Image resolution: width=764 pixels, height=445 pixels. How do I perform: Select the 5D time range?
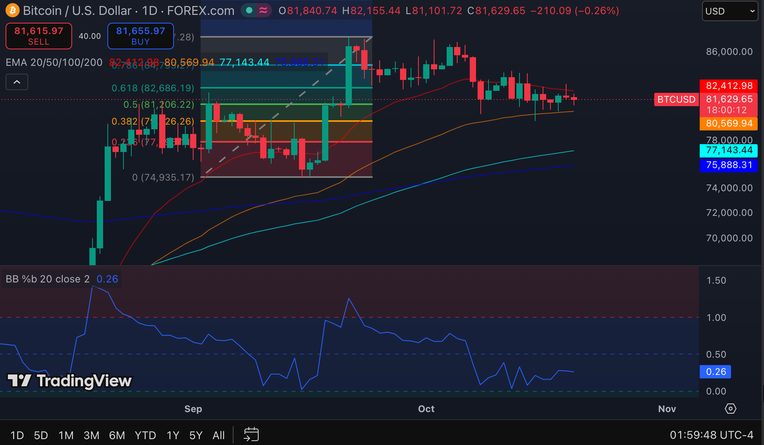click(x=41, y=435)
